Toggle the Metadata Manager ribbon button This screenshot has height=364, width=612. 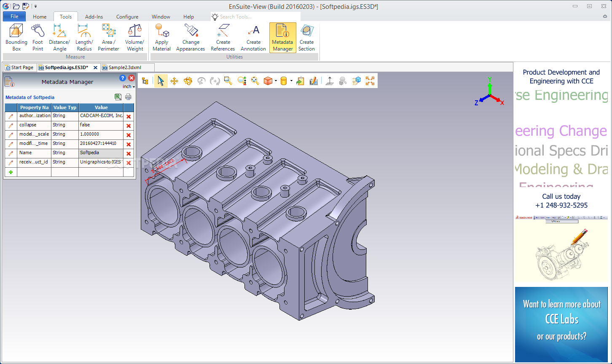[283, 37]
